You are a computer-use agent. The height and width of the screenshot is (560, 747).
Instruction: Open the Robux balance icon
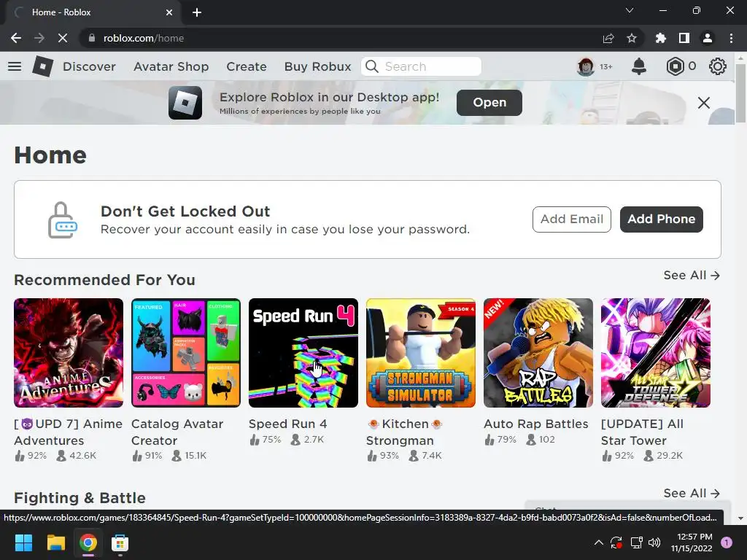tap(675, 66)
